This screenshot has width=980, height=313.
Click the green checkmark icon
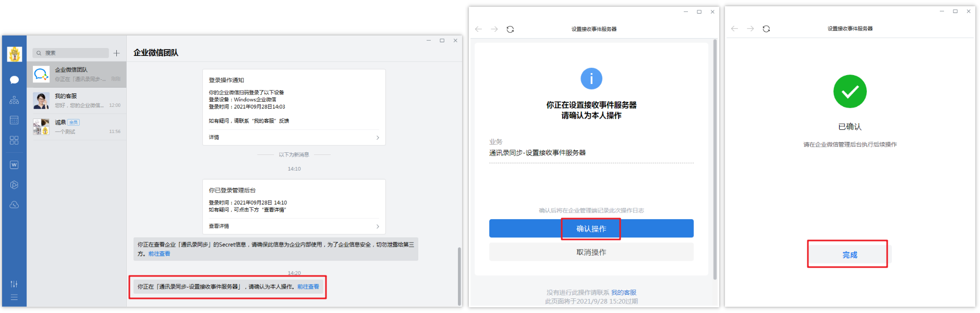click(x=850, y=91)
